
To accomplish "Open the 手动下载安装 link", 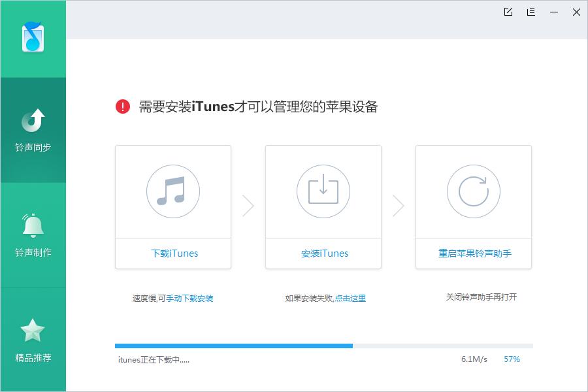I will point(189,298).
